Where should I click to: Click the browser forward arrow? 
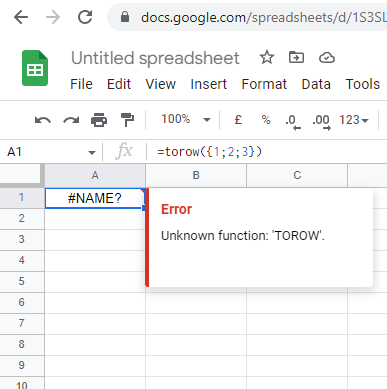pyautogui.click(x=53, y=17)
